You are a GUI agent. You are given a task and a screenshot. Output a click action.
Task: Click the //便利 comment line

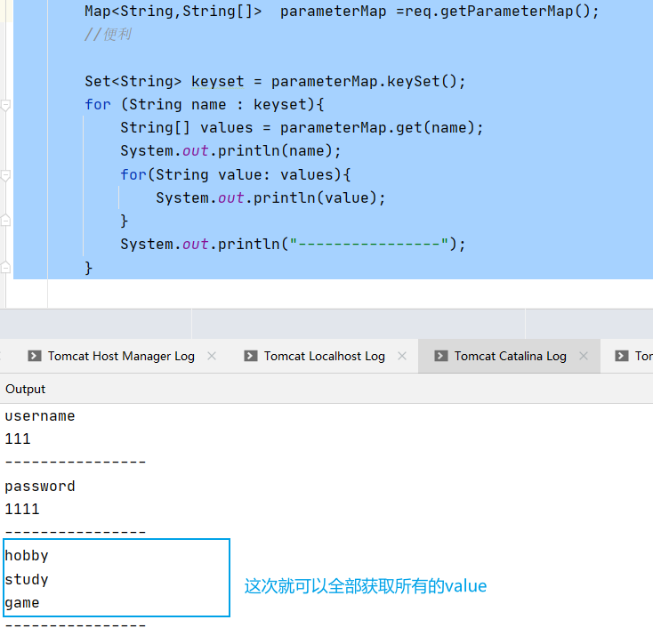click(x=108, y=35)
